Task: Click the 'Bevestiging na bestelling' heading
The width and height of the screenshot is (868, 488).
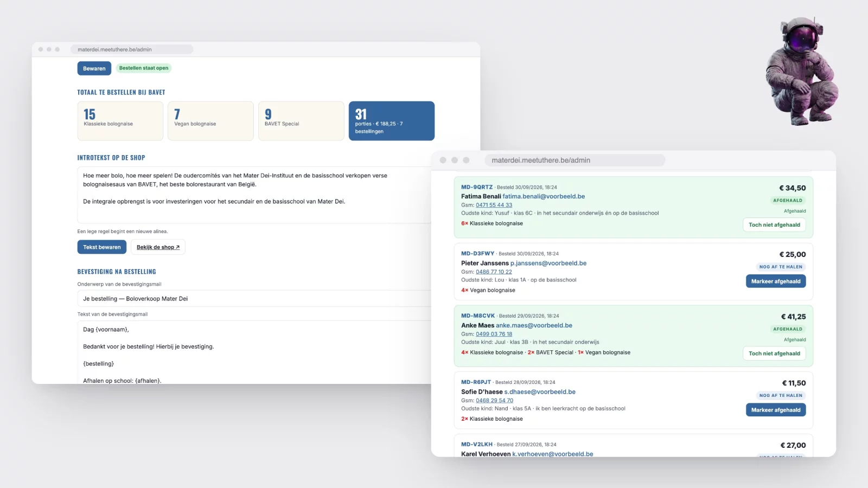Action: pos(117,272)
